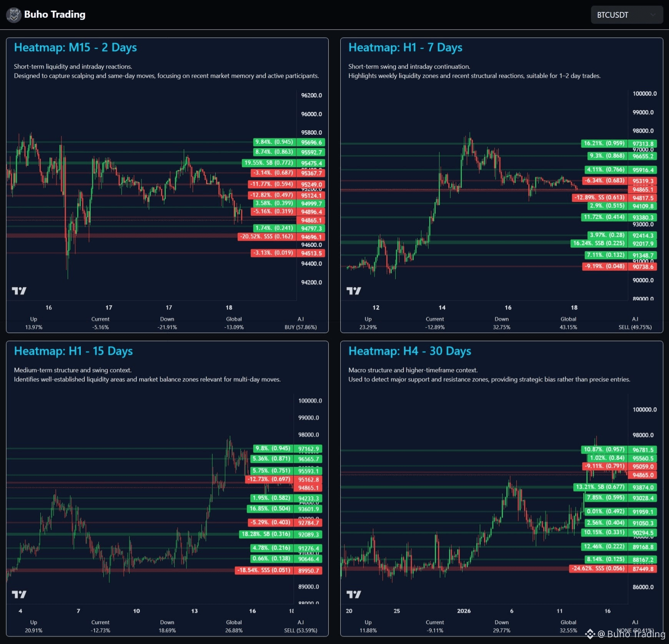This screenshot has width=669, height=644.
Task: Click the SELL (49.75%) A.I signal
Action: pos(635,327)
